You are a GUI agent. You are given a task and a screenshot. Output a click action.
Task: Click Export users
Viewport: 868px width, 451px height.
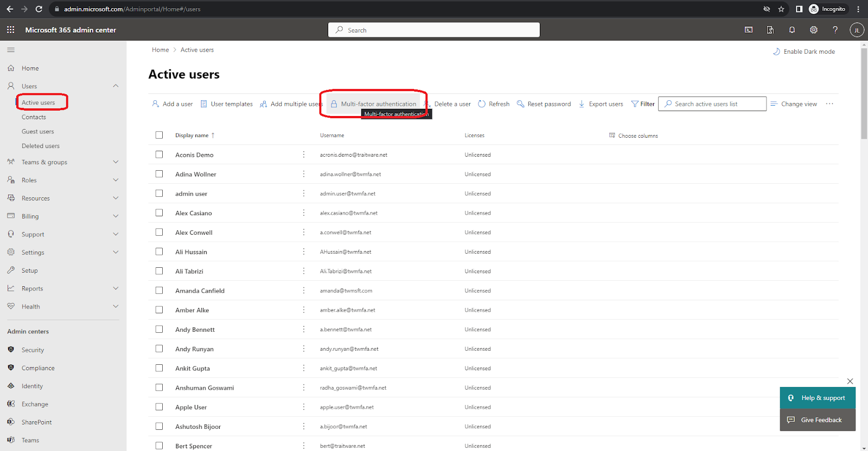[x=601, y=104]
